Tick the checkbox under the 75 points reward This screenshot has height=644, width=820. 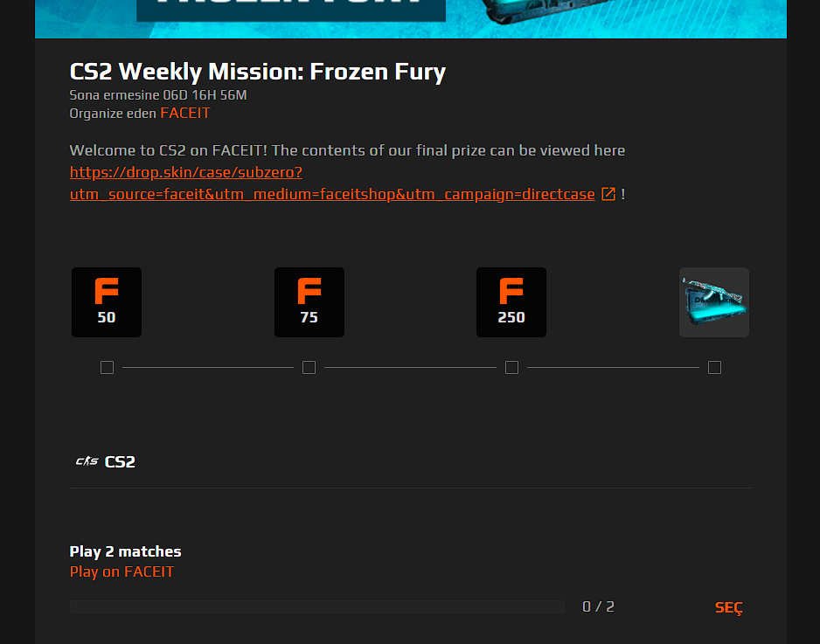click(309, 368)
